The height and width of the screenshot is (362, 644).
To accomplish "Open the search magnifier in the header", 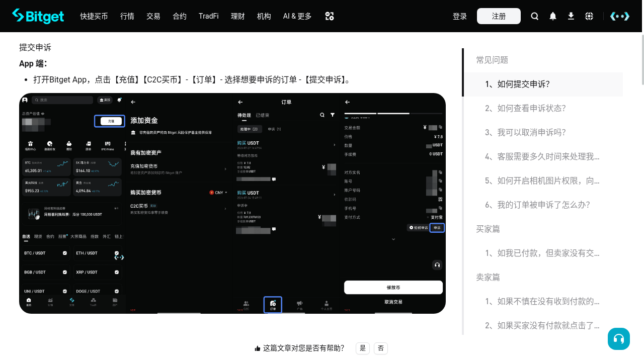I will click(x=535, y=16).
